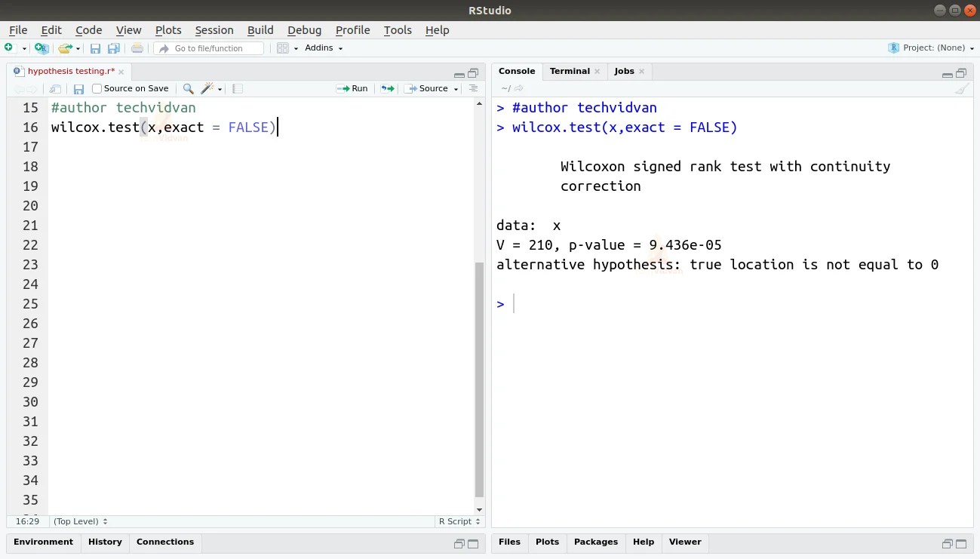Click the Code Tools magic wand icon
Viewport: 980px width, 559px height.
click(207, 88)
